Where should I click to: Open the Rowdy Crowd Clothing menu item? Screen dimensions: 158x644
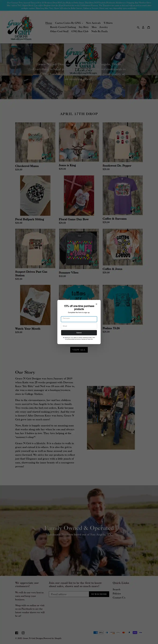[63, 27]
